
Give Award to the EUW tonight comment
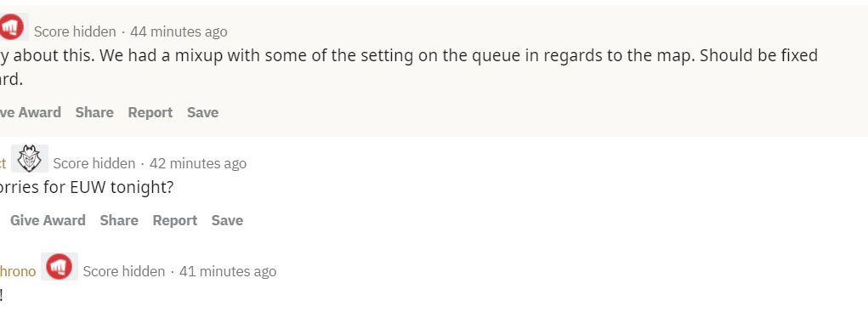click(x=48, y=220)
